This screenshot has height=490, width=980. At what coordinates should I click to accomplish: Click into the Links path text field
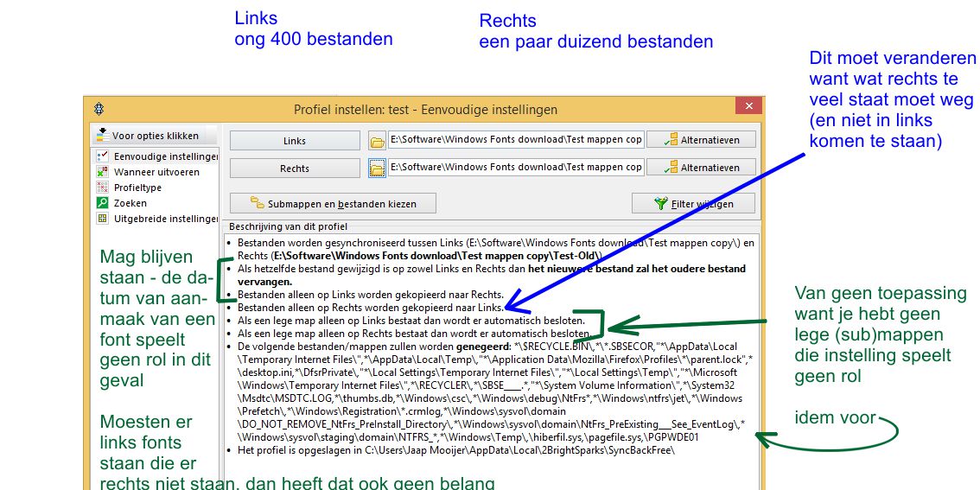[515, 139]
